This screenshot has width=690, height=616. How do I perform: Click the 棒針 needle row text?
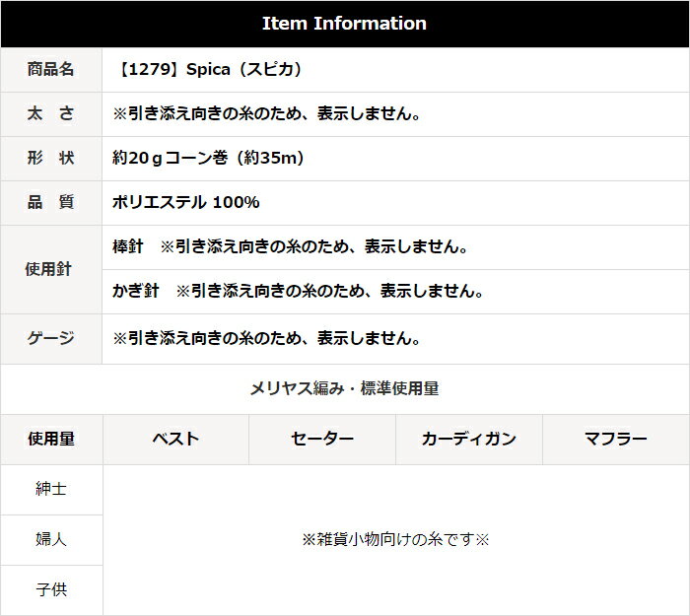[291, 246]
